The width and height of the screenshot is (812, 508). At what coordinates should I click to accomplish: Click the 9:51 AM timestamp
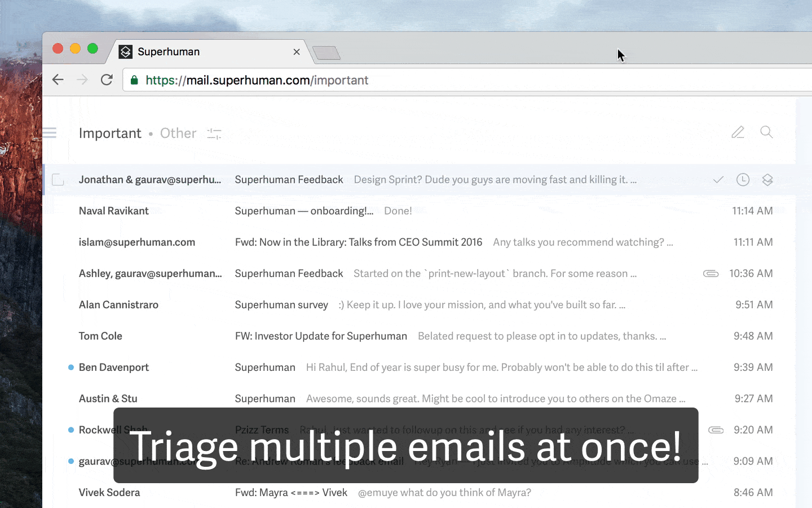click(x=754, y=305)
